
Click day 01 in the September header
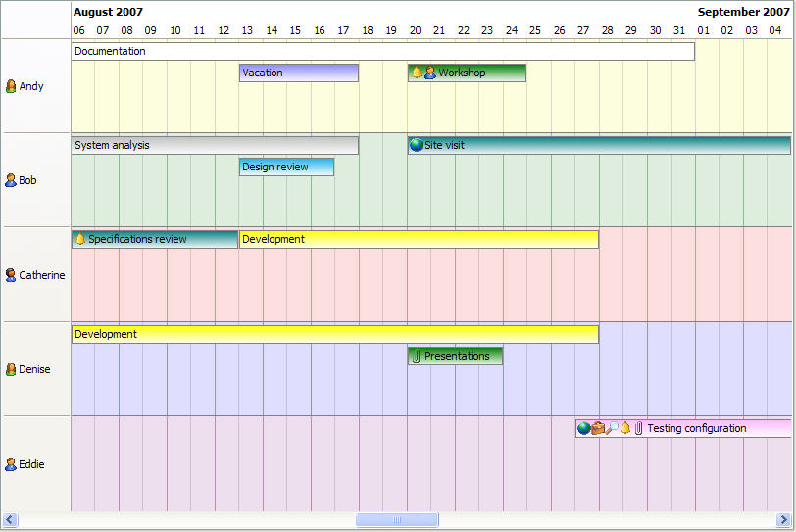[703, 30]
